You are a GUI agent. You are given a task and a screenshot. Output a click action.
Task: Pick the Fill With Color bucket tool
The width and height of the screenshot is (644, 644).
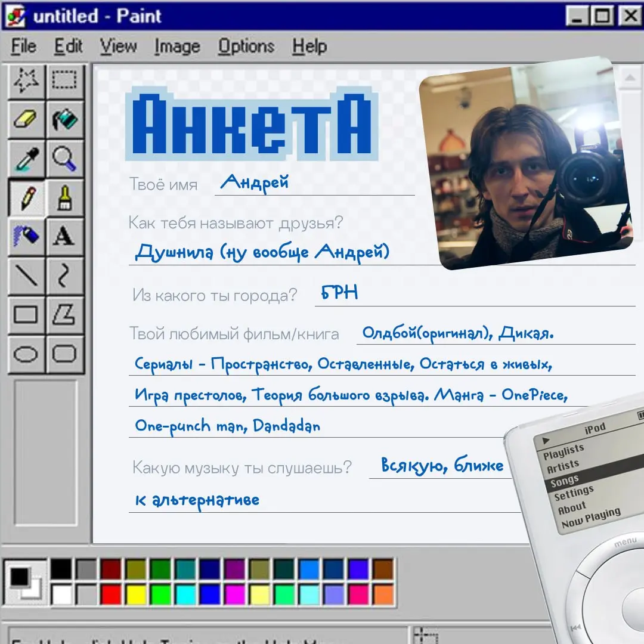point(64,119)
